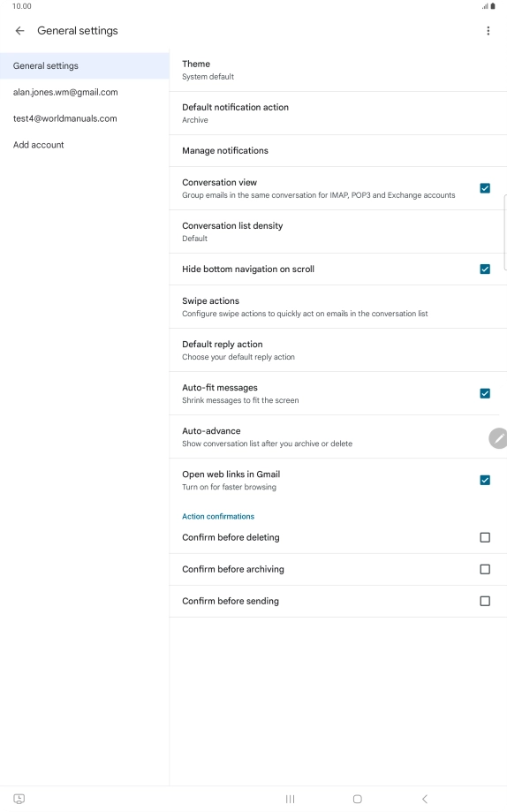The width and height of the screenshot is (507, 812).
Task: Go back using the arrow icon
Action: click(x=19, y=31)
